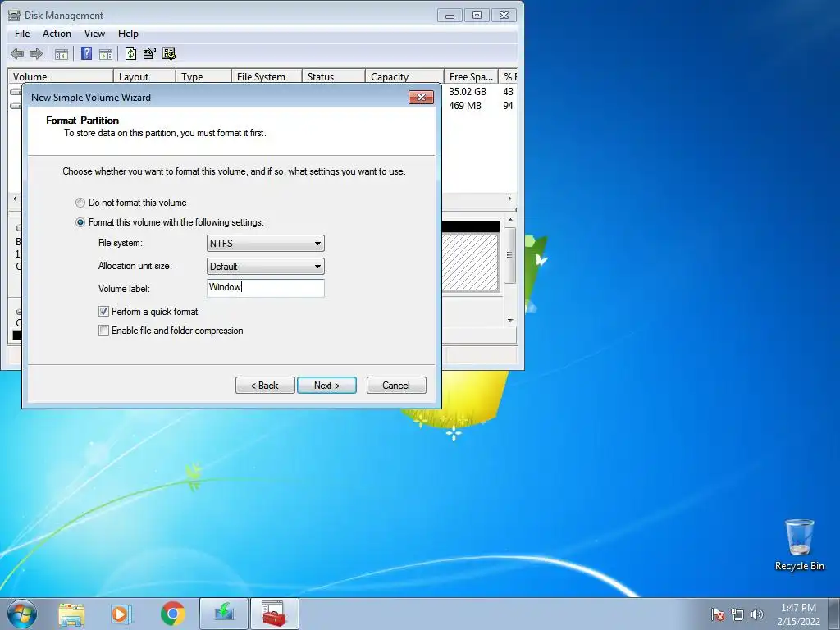The height and width of the screenshot is (630, 840).
Task: Open the Action menu
Action: coord(57,33)
